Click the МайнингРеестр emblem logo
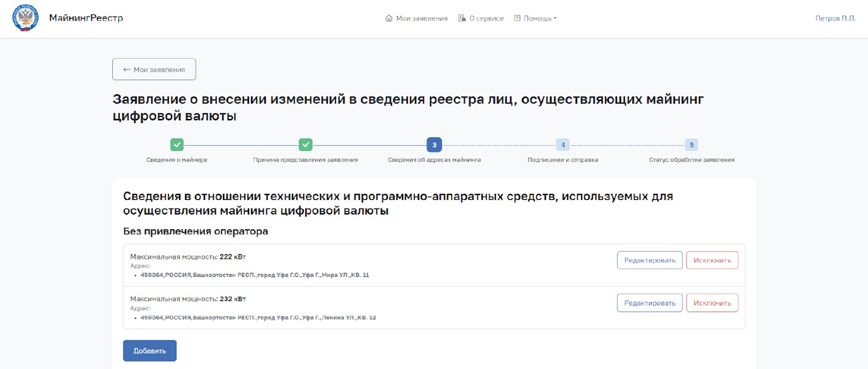The height and width of the screenshot is (369, 868). coord(25,18)
